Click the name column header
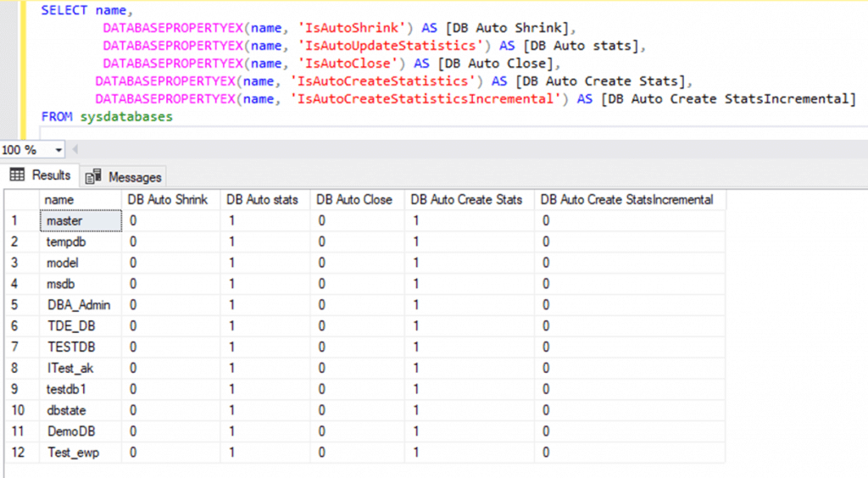The height and width of the screenshot is (478, 868). [x=60, y=200]
